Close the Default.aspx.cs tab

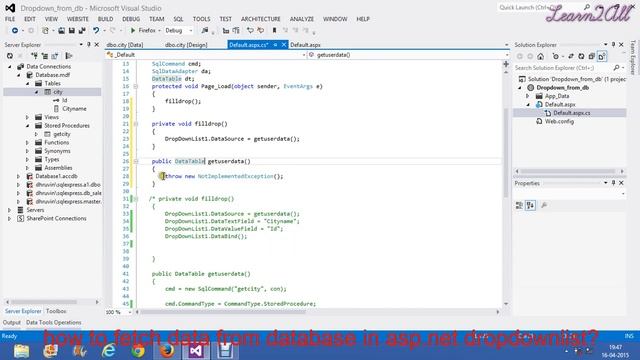pyautogui.click(x=284, y=44)
